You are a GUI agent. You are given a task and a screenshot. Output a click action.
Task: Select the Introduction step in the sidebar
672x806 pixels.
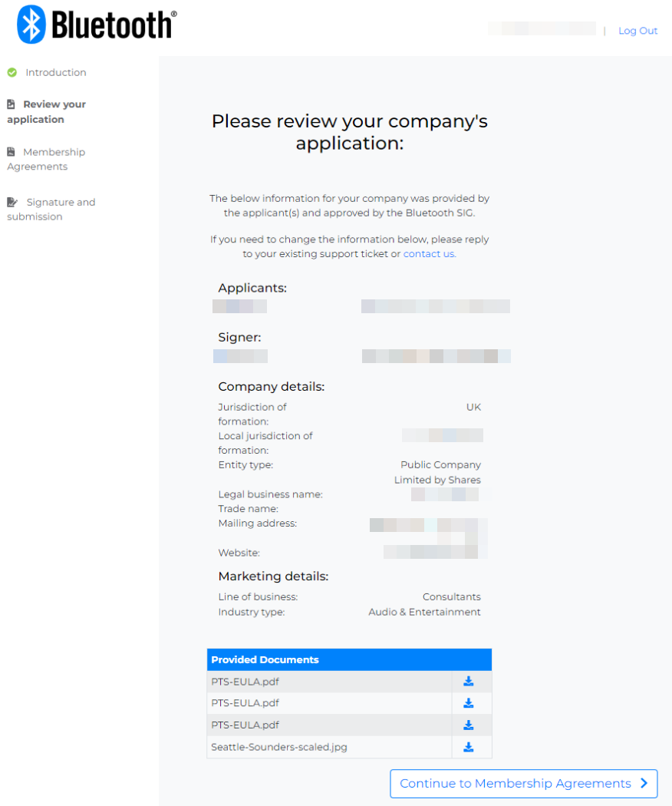55,72
